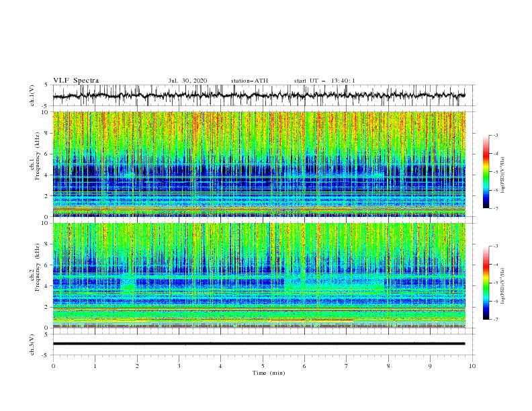Click the ch.2 colorbar 'log(PSD)(V²/Hz)' label
Image resolution: width=532 pixels, height=411 pixels.
(x=503, y=286)
